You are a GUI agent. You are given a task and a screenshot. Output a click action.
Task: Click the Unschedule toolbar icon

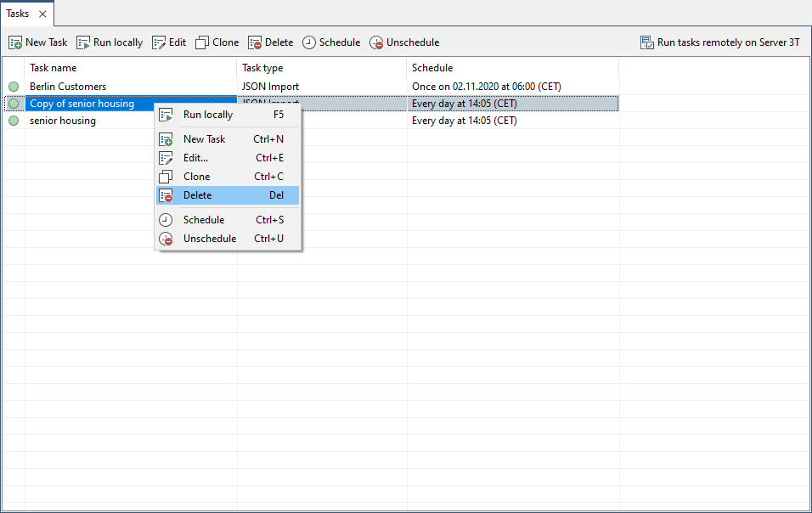pyautogui.click(x=376, y=42)
